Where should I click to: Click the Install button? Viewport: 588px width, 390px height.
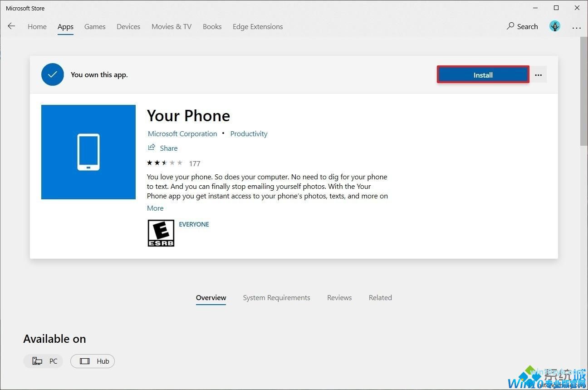pyautogui.click(x=483, y=74)
